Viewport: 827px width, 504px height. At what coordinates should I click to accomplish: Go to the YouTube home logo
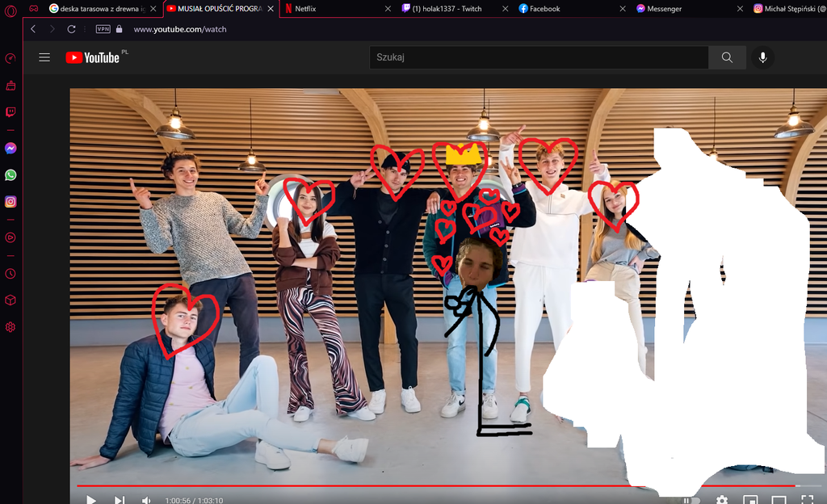(93, 57)
